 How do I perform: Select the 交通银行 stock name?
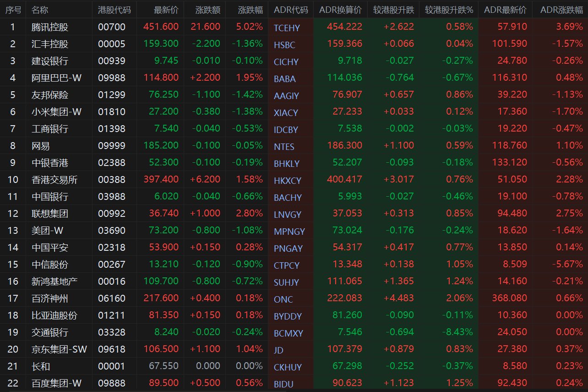click(x=50, y=332)
